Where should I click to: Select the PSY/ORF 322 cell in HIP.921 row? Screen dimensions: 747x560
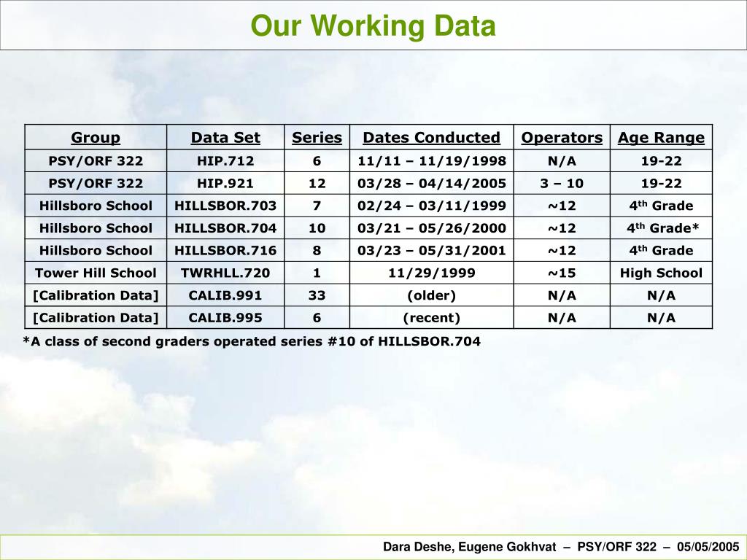coord(96,183)
